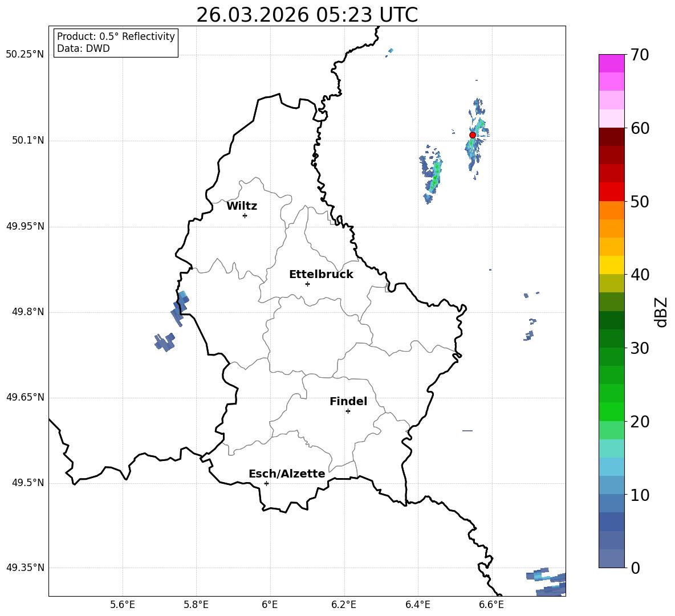Image resolution: width=675 pixels, height=616 pixels.
Task: Click the 70 value on the colorbar
Action: 640,55
